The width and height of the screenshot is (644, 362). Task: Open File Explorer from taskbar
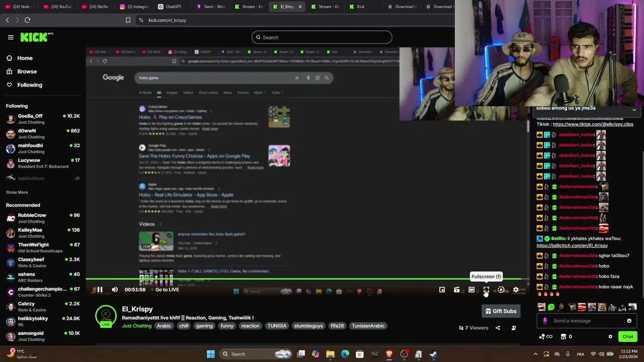click(x=330, y=354)
